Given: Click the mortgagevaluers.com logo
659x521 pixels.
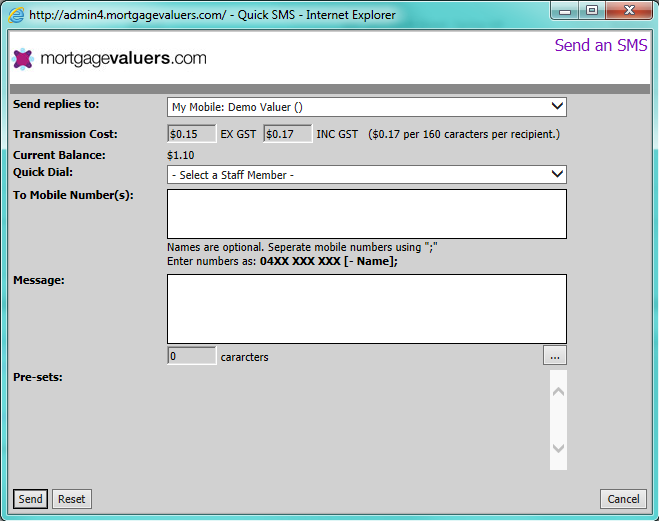Looking at the screenshot, I should [x=110, y=58].
